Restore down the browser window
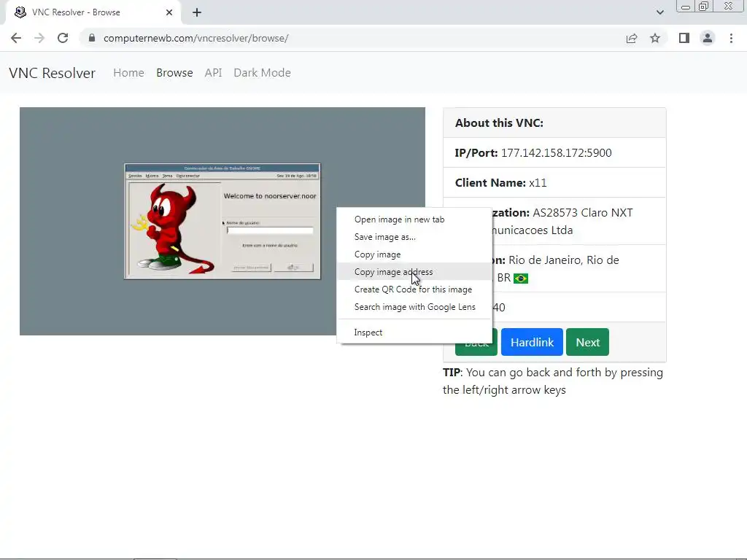 [703, 7]
